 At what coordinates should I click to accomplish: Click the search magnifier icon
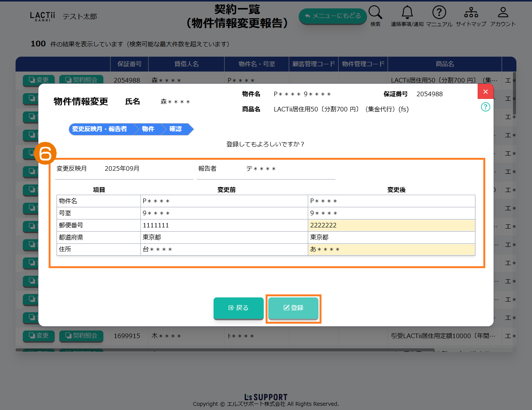point(375,13)
